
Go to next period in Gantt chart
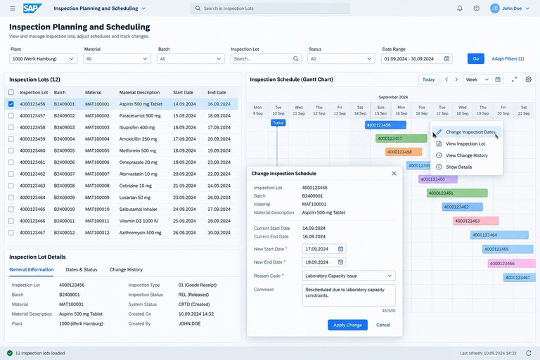click(x=457, y=80)
